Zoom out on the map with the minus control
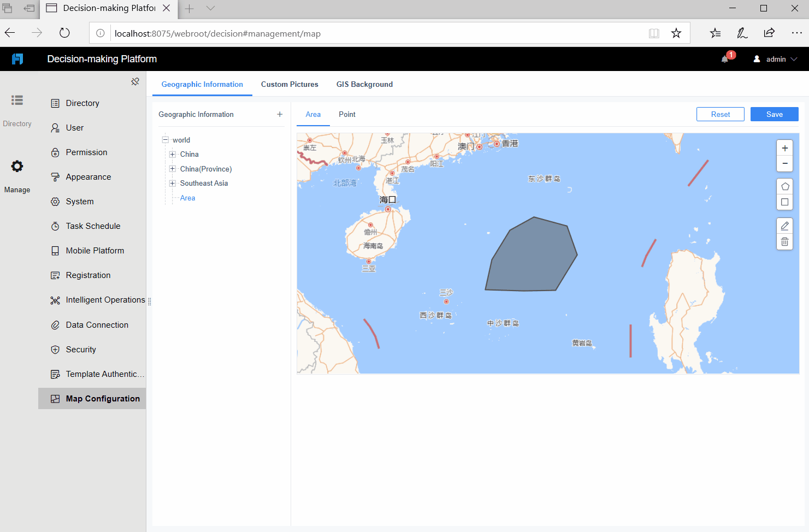Screen dimensions: 809x532 click(784, 163)
